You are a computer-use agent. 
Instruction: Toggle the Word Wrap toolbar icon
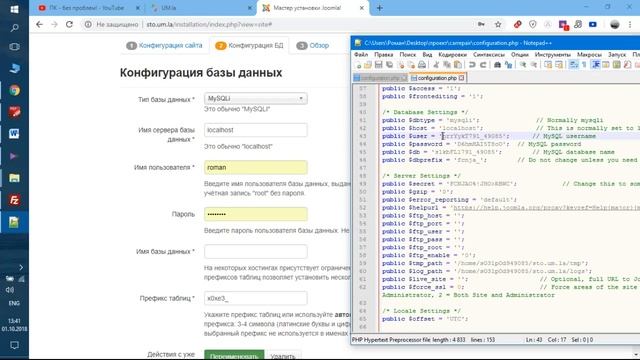coord(573,65)
